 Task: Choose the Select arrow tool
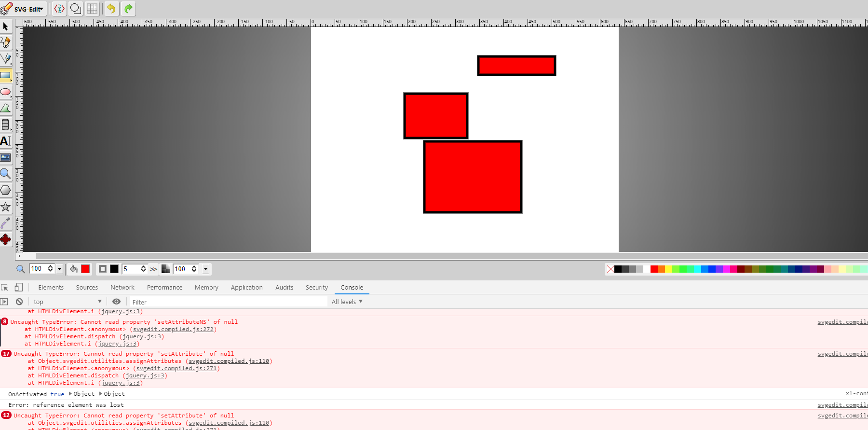pyautogui.click(x=6, y=27)
